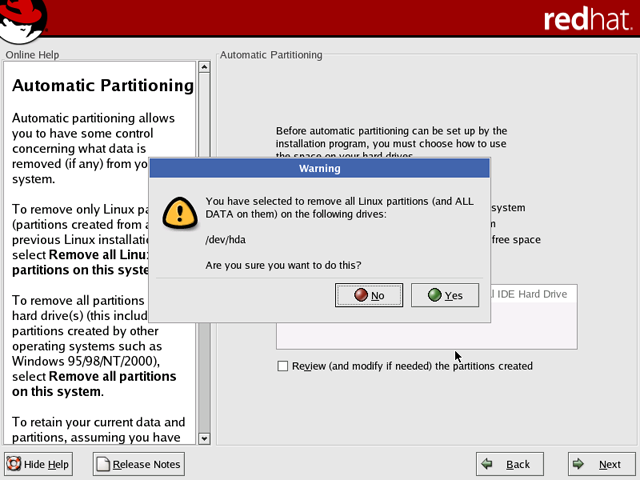Screen dimensions: 640x480
Task: Confirm partition removal with the Yes button
Action: click(445, 295)
